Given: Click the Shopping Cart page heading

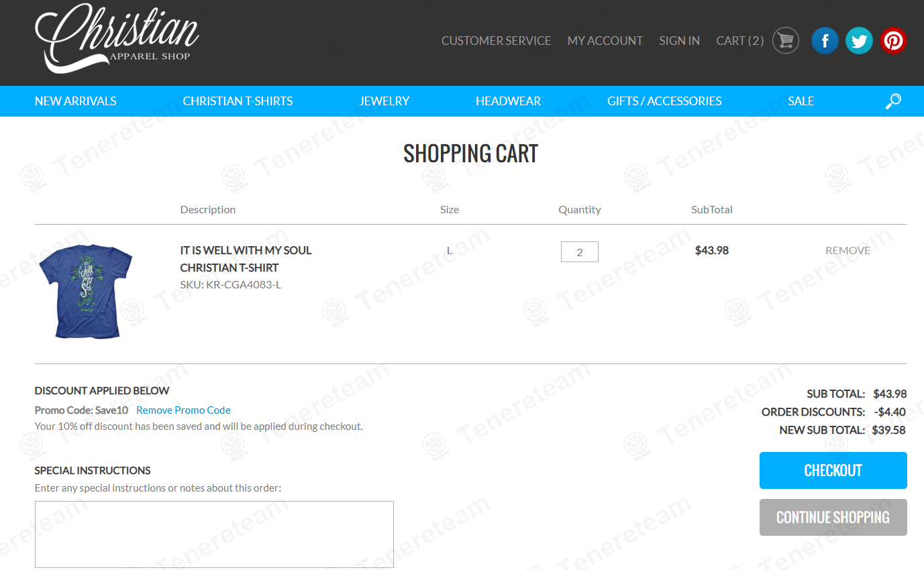Looking at the screenshot, I should (470, 154).
